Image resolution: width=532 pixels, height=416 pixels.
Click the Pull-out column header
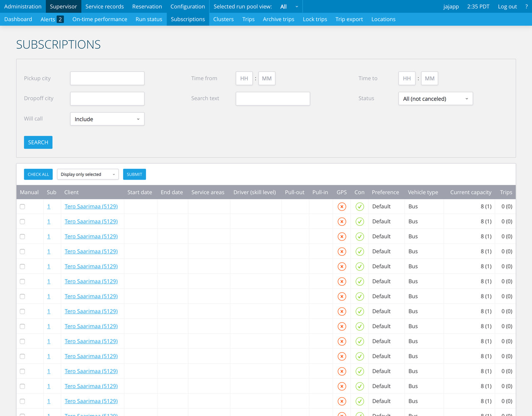click(x=295, y=192)
